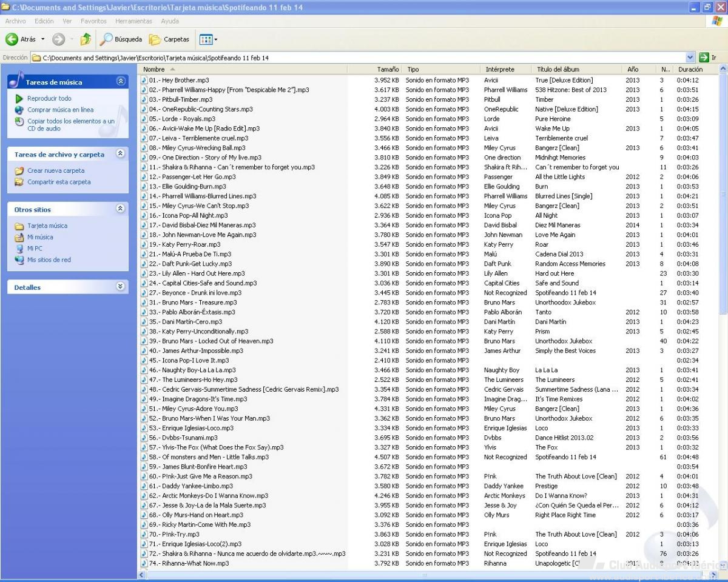The image size is (728, 582).
Task: Open the Archivo menu
Action: click(x=16, y=21)
